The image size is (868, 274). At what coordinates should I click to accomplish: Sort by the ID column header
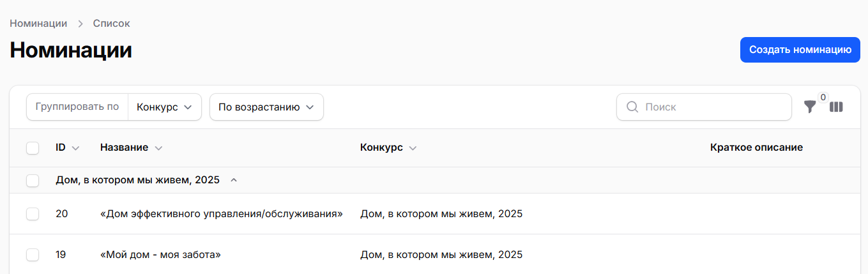point(68,148)
